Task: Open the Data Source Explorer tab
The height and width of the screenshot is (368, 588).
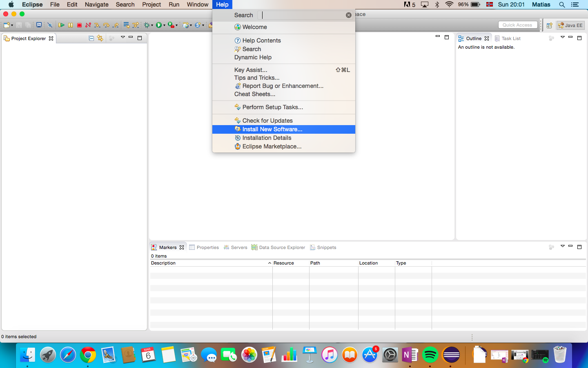Action: point(278,247)
